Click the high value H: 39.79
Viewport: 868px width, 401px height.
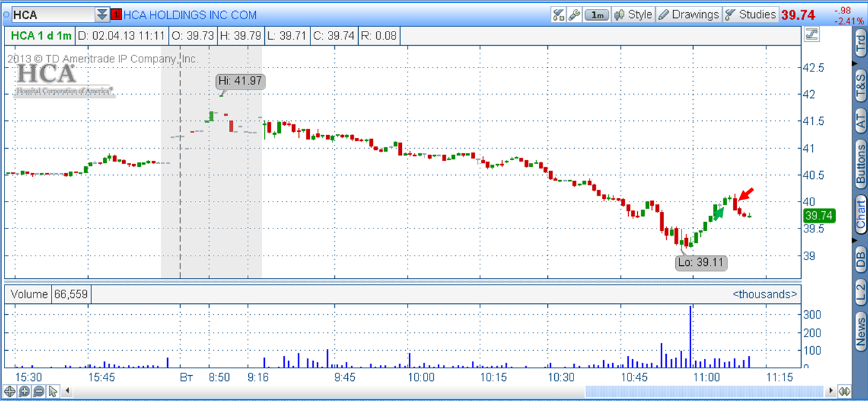tap(240, 36)
